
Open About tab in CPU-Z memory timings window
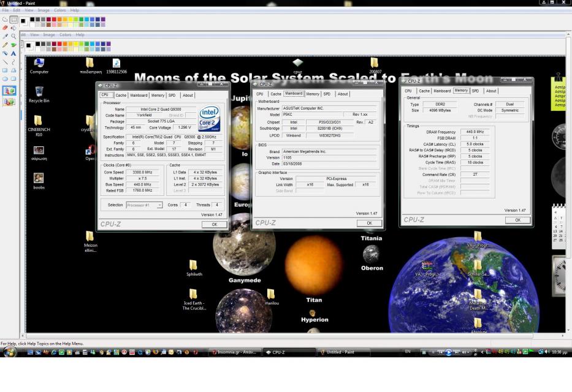point(491,91)
